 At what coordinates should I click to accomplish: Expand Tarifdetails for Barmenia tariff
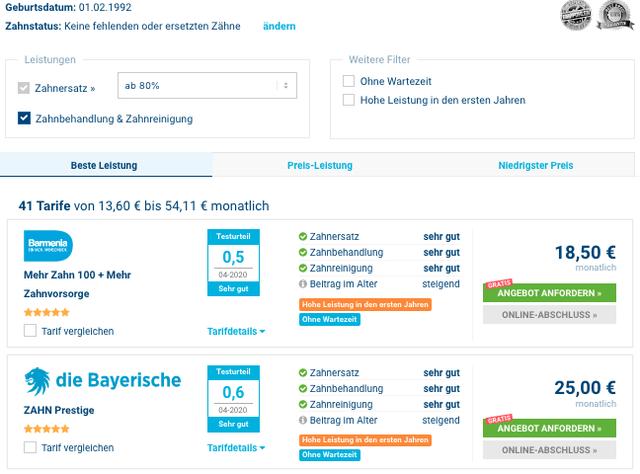[236, 331]
